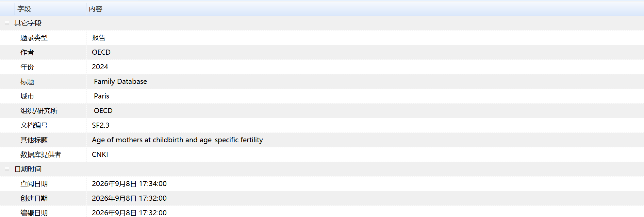Edit the 文档编号 value SF2.3
This screenshot has height=217, width=644.
[365, 125]
